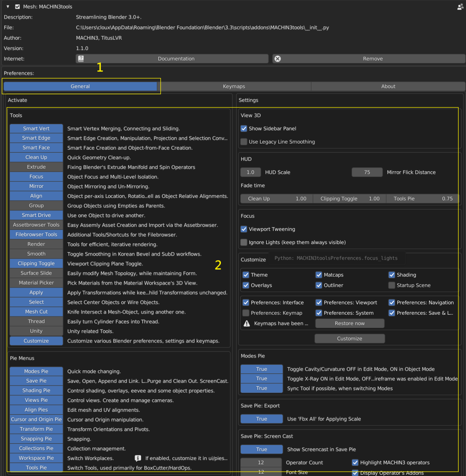Click the keymaps warning triangle icon
Viewport: 466px width, 476px height.
point(247,323)
